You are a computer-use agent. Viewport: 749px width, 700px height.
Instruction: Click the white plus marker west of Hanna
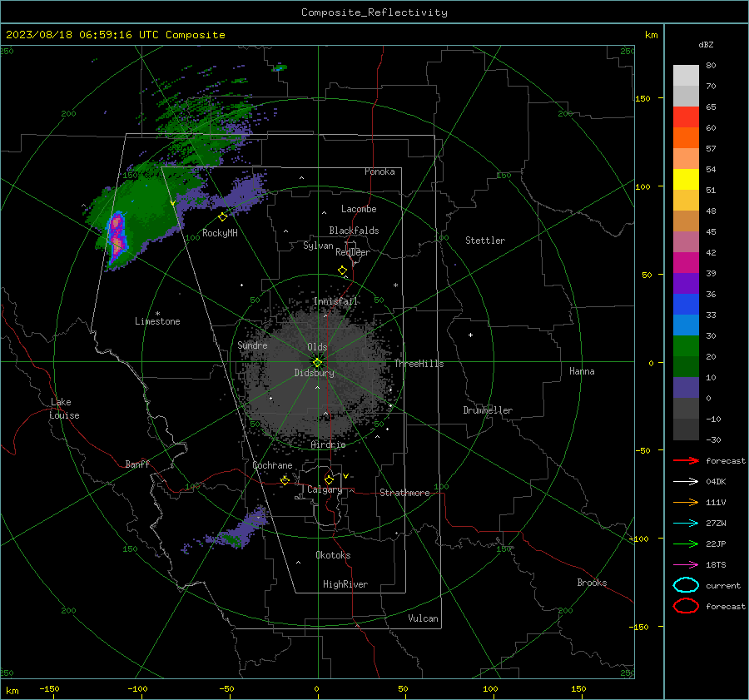(x=470, y=335)
